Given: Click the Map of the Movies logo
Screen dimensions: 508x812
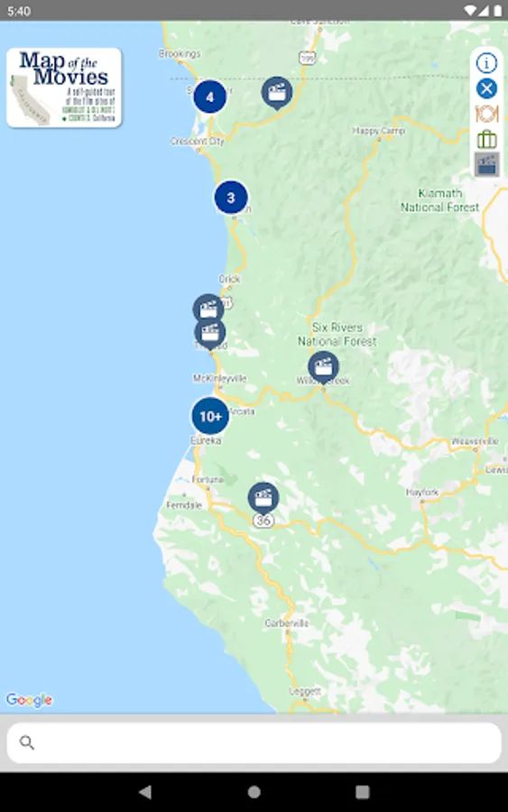Looking at the screenshot, I should [x=64, y=88].
